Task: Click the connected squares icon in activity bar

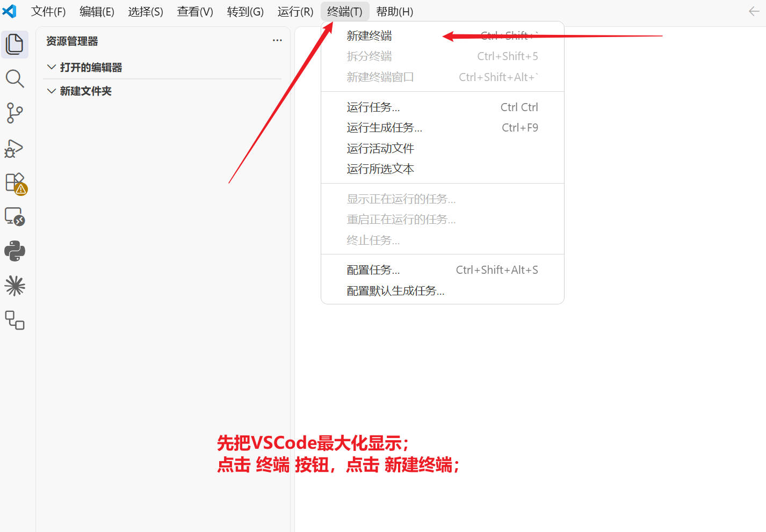Action: [x=15, y=320]
